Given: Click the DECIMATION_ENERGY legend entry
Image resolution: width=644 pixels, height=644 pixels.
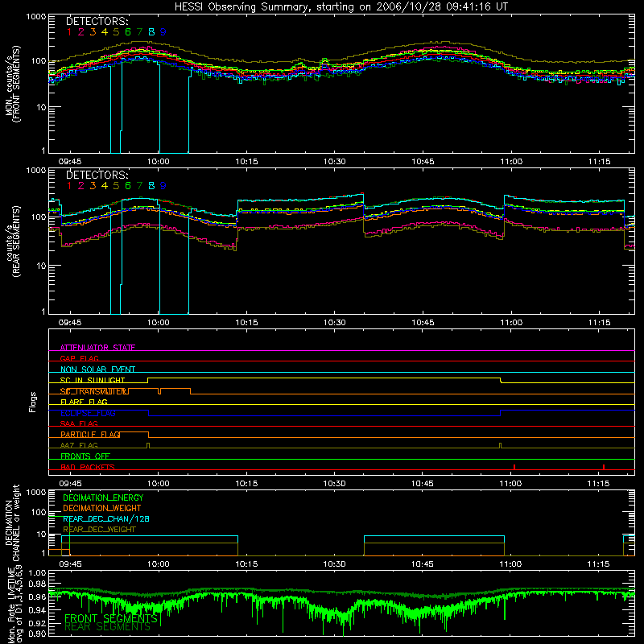Looking at the screenshot, I should (103, 497).
